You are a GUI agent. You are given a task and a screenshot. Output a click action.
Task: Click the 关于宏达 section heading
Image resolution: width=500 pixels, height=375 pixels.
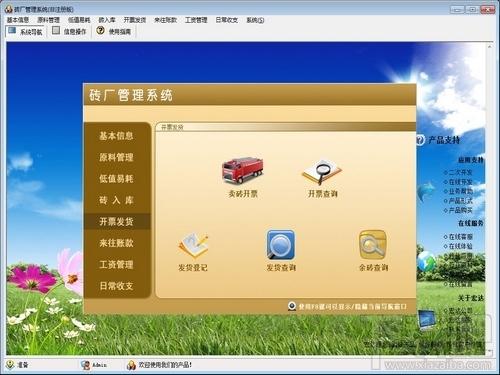pos(471,298)
